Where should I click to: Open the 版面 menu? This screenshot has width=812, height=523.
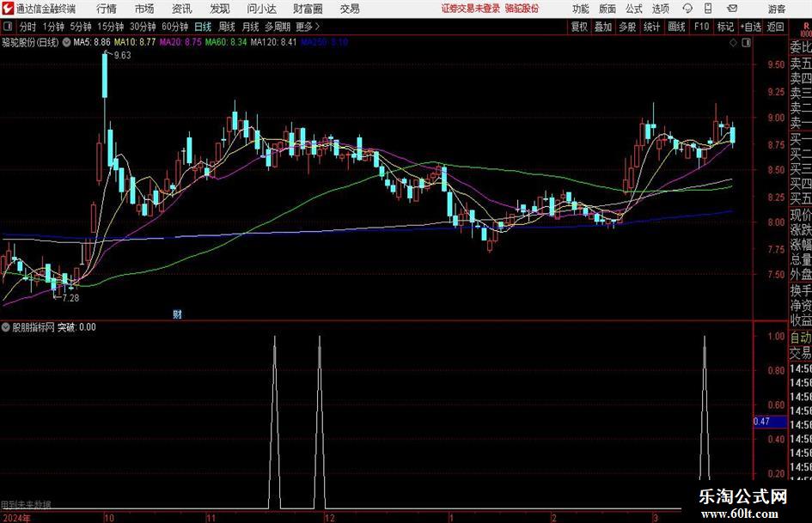pyautogui.click(x=607, y=9)
